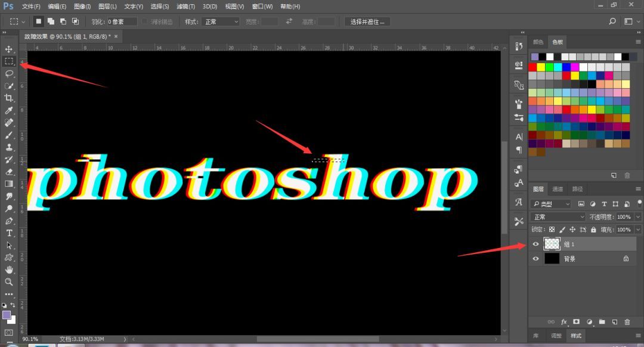Click the 选择并遮住 button
This screenshot has width=644, height=347.
[x=367, y=21]
